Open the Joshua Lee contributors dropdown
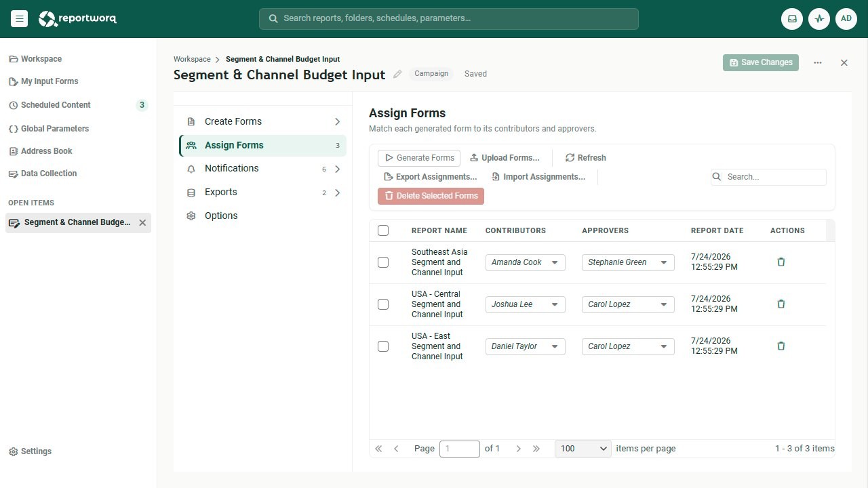Image resolution: width=868 pixels, height=488 pixels. (x=526, y=304)
